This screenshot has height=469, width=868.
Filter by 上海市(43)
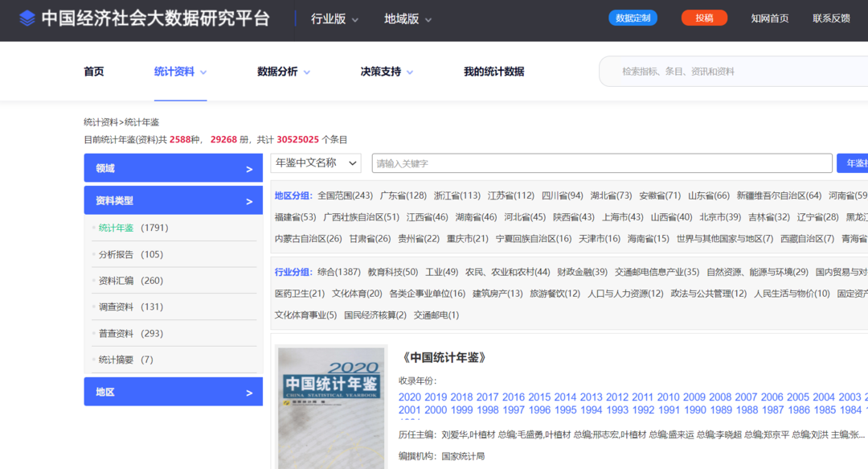(623, 217)
